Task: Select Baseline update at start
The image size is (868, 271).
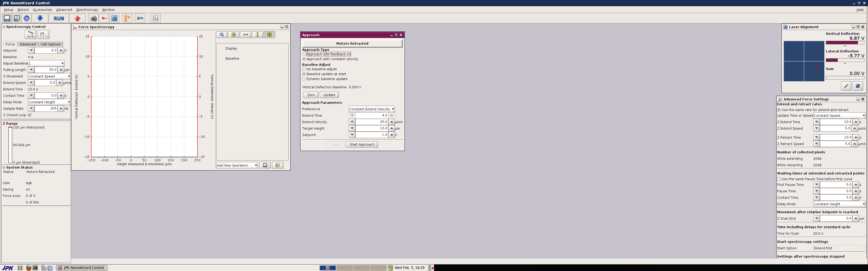Action: coord(304,74)
